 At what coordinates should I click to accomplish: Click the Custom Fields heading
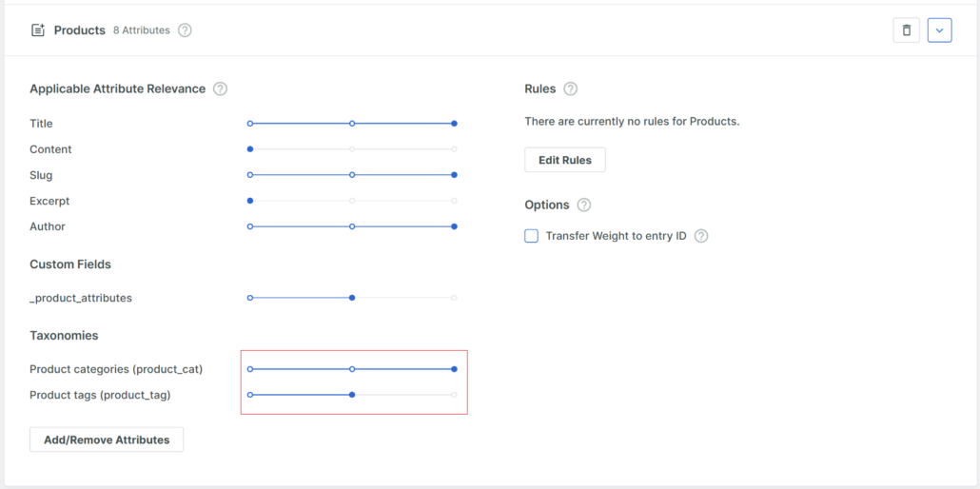70,264
